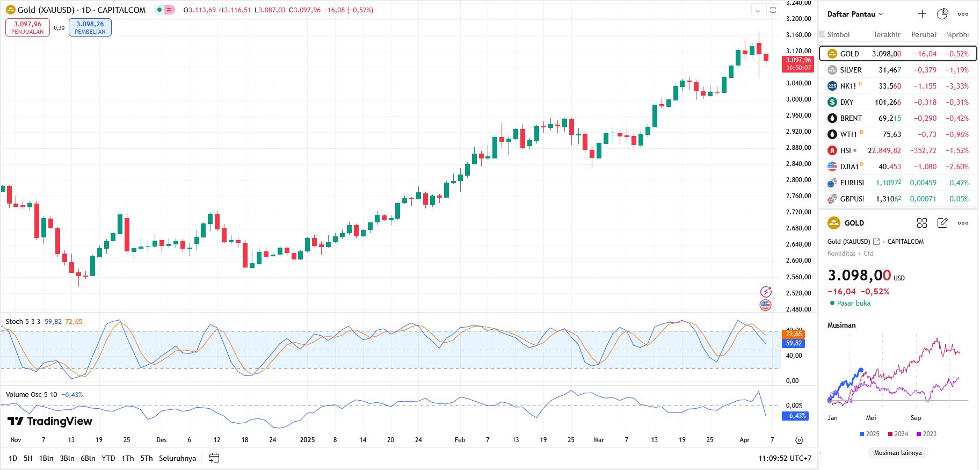Toggle the 2024 series in seasonal legend

pyautogui.click(x=898, y=434)
